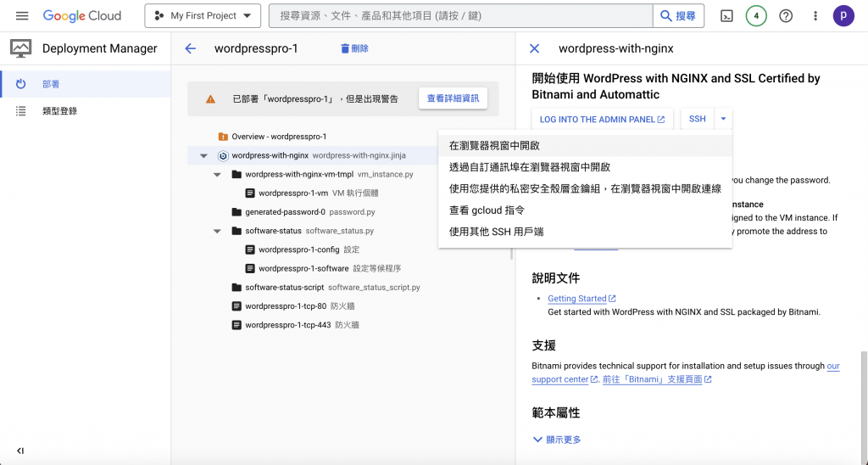Image resolution: width=868 pixels, height=465 pixels.
Task: Click the SSH button
Action: pos(698,119)
